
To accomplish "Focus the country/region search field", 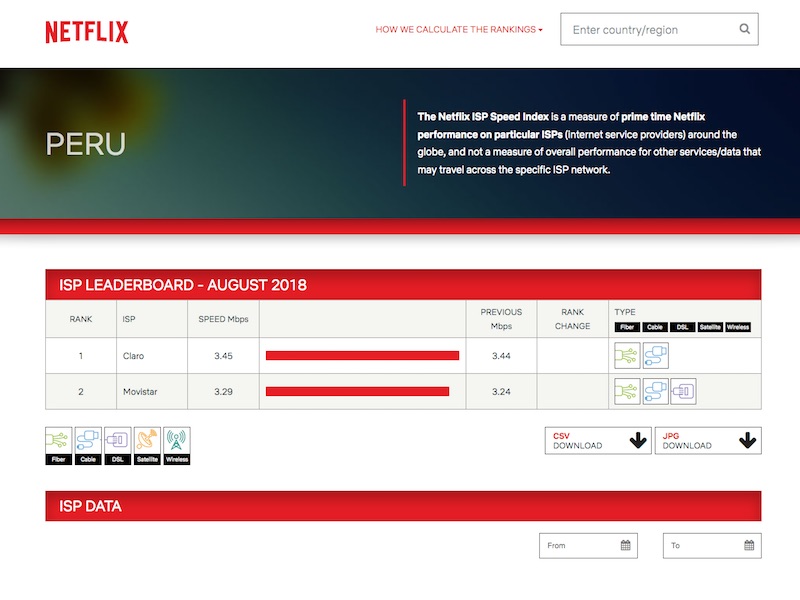I will tap(659, 29).
